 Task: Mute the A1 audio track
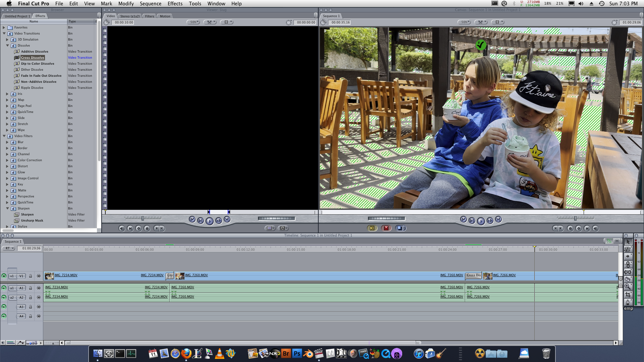point(4,288)
